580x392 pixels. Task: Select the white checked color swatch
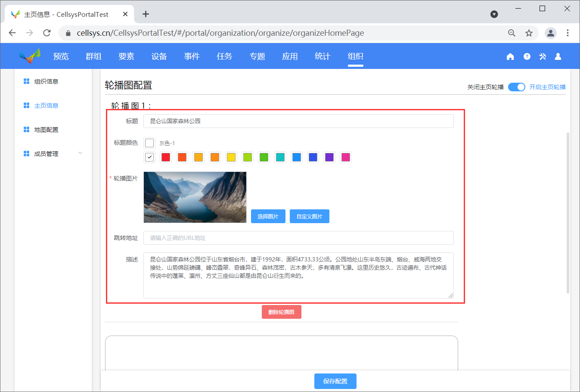tap(149, 157)
